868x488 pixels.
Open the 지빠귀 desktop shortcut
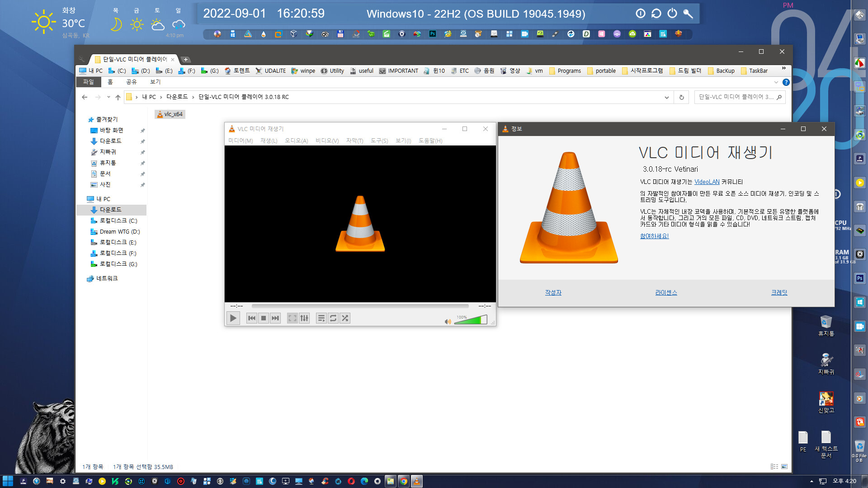pos(826,364)
